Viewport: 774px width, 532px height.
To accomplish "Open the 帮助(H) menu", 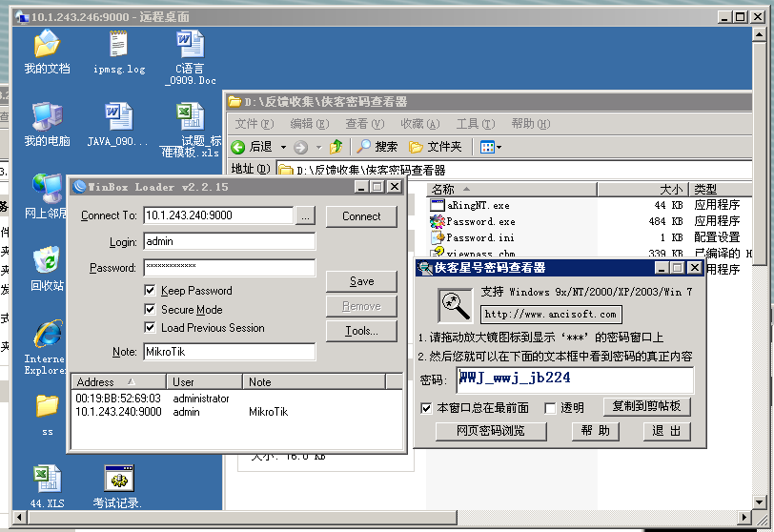I will pos(531,124).
